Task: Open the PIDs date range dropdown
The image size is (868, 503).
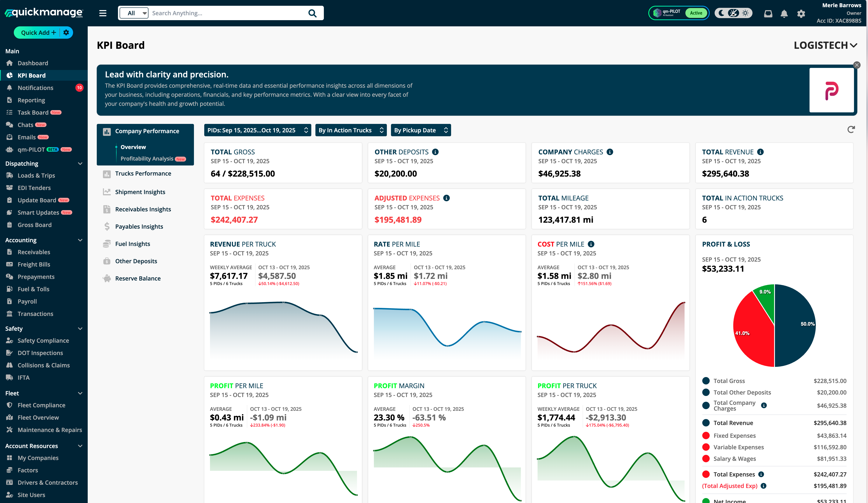Action: [x=257, y=130]
